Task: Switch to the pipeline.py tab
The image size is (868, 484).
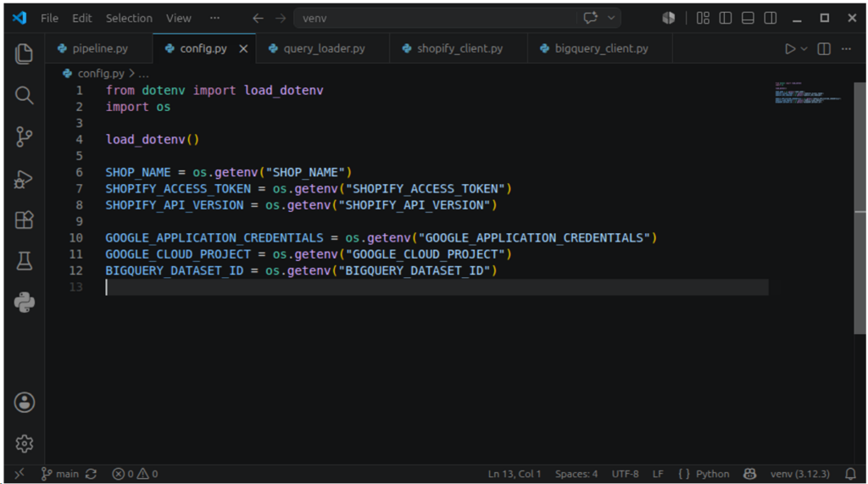Action: tap(98, 48)
